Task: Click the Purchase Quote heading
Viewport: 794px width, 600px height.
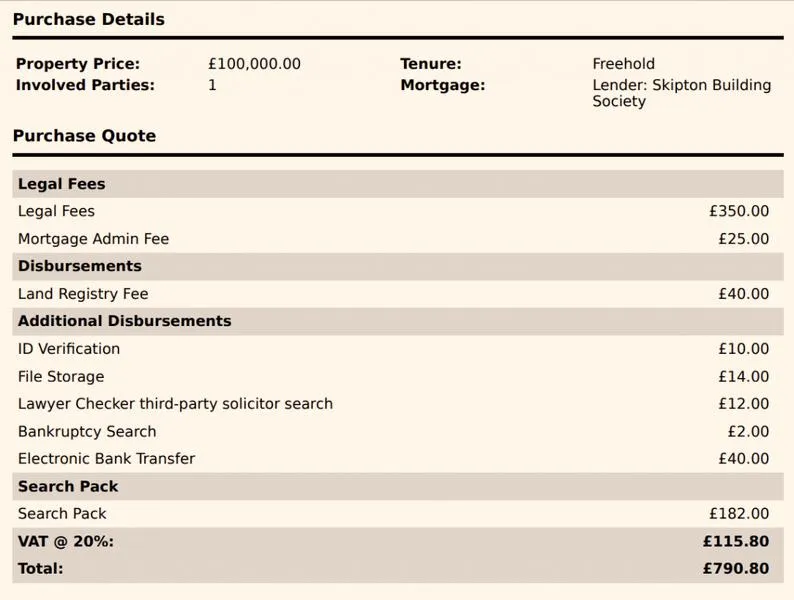Action: click(84, 136)
